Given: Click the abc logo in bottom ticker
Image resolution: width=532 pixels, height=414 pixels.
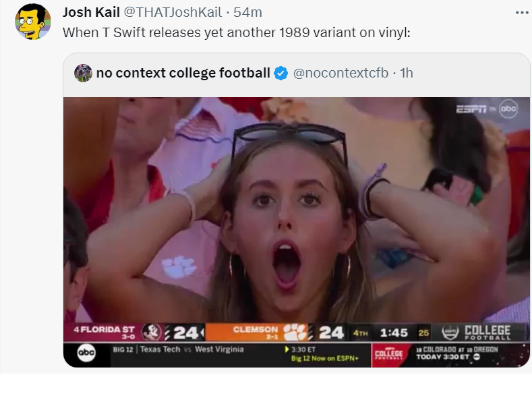Looking at the screenshot, I should point(86,353).
